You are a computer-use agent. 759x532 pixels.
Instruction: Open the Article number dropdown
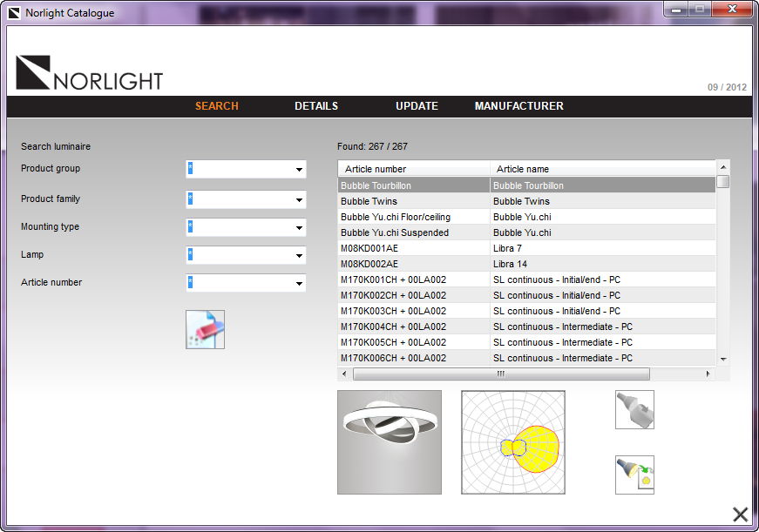coord(299,284)
